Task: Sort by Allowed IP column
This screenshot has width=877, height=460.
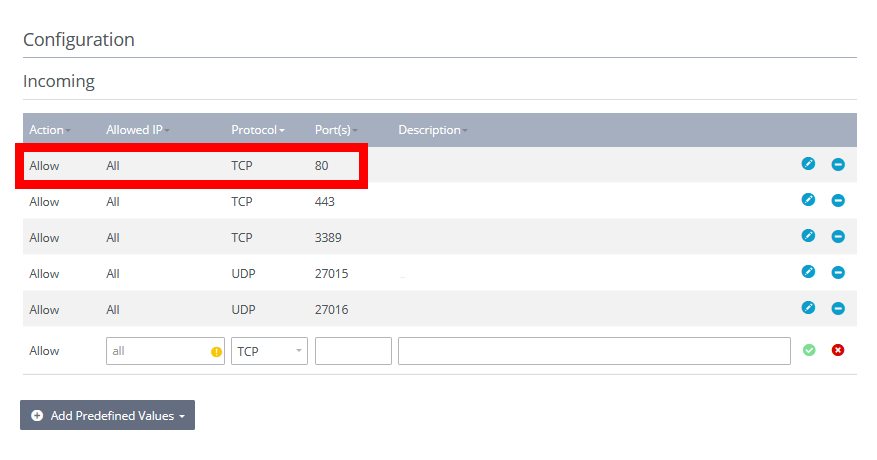Action: (138, 130)
